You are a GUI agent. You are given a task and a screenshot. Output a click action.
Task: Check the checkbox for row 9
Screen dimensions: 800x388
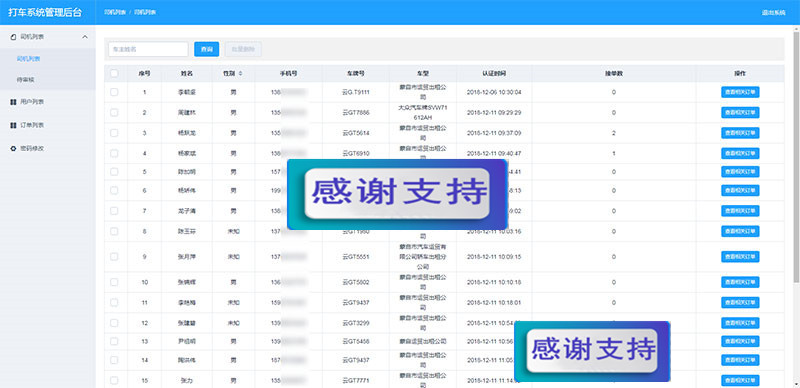coord(114,257)
